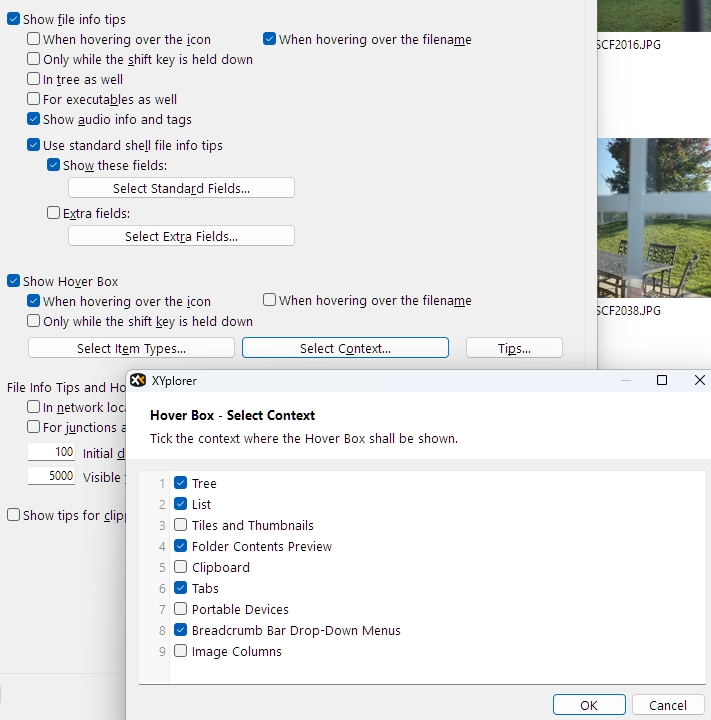Image resolution: width=711 pixels, height=720 pixels.
Task: Click row number 9 in context list
Action: (x=162, y=652)
